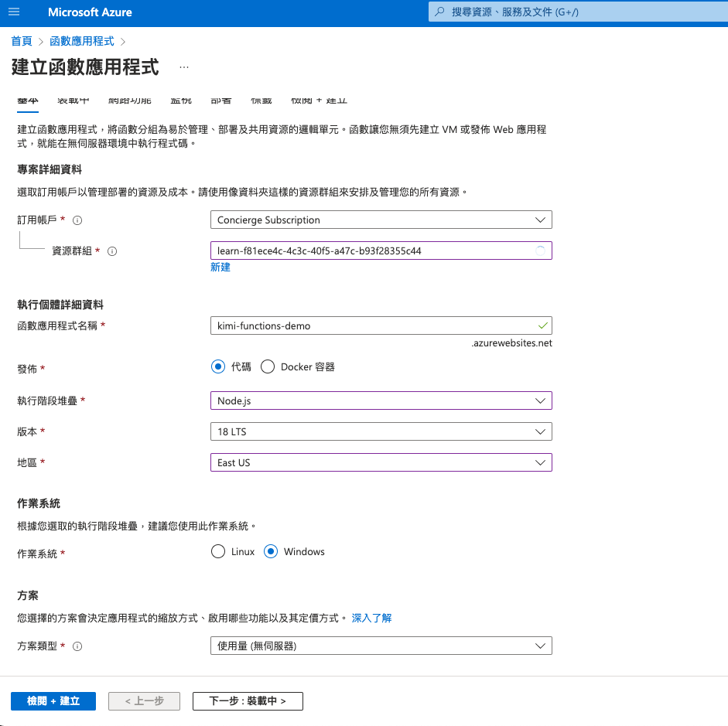728x726 pixels.
Task: Switch to the 檢閱 + 建立 tab
Action: point(319,101)
